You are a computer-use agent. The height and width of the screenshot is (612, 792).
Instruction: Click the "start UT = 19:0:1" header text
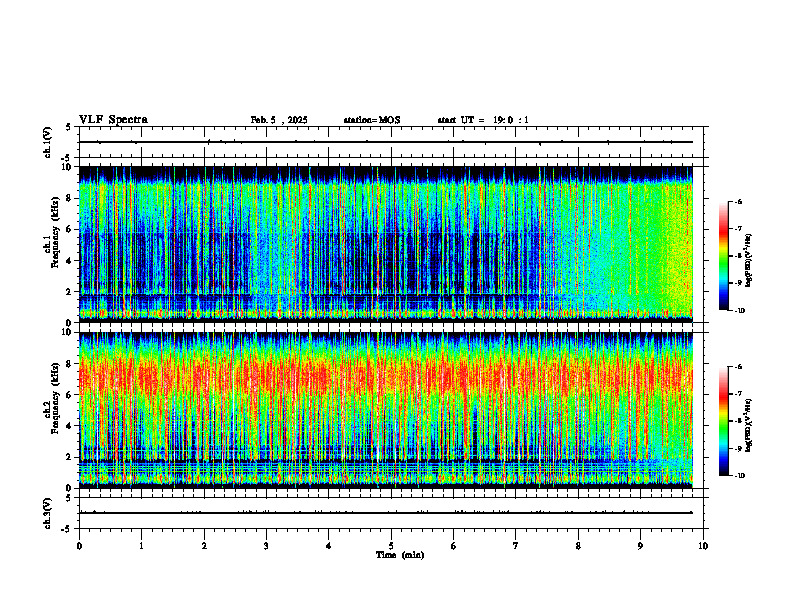pos(483,120)
